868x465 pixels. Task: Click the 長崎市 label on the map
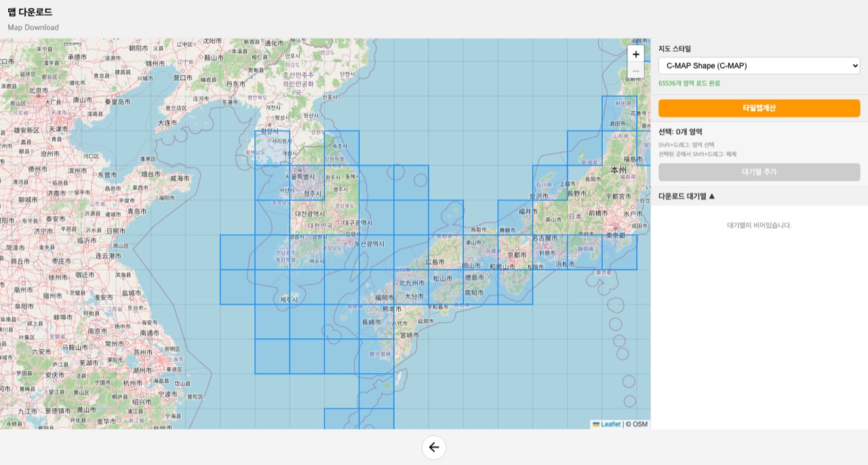[x=372, y=322]
